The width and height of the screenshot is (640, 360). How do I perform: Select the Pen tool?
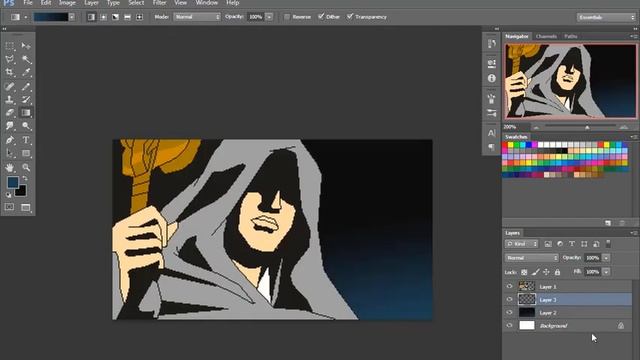tap(10, 140)
